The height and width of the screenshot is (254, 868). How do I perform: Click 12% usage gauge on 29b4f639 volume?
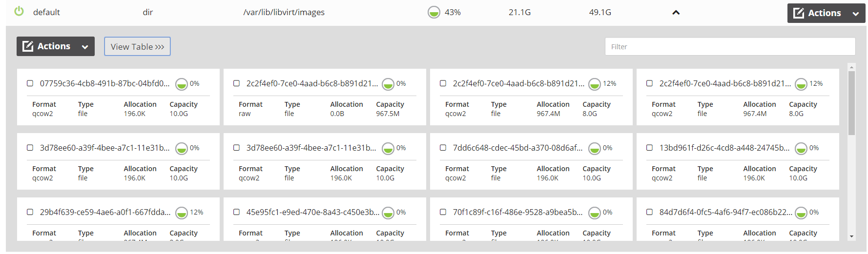point(181,213)
